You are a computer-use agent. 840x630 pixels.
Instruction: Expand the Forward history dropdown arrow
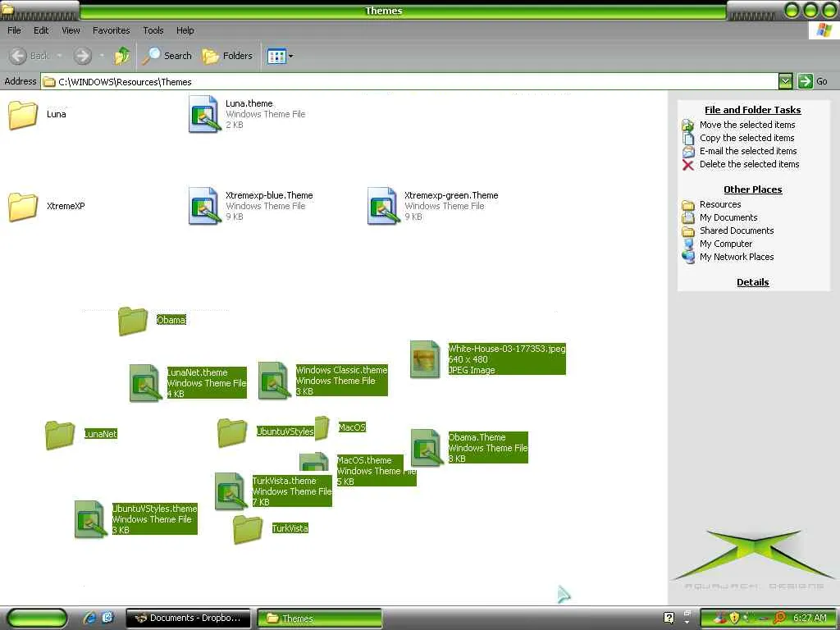point(102,56)
